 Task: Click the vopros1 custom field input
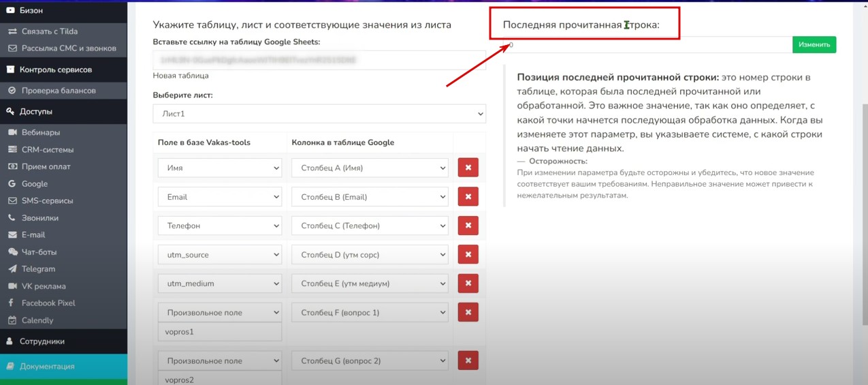pyautogui.click(x=219, y=332)
